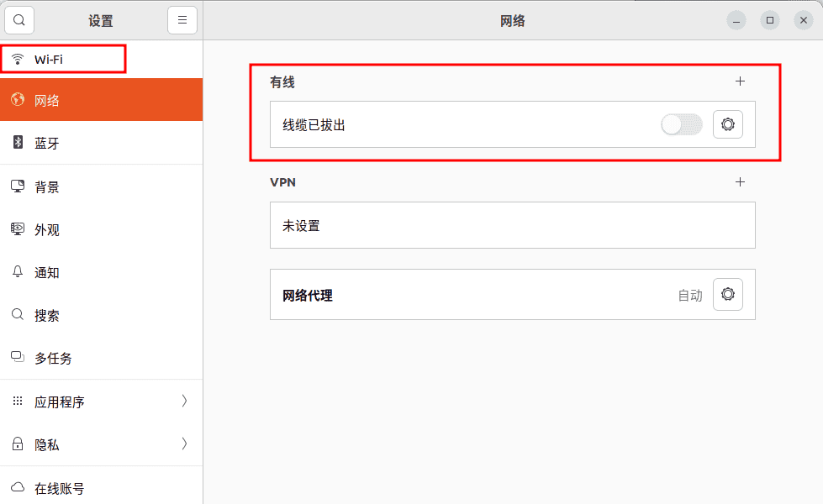Select the 多任务 (Multitasking) settings icon
823x504 pixels.
click(x=18, y=358)
